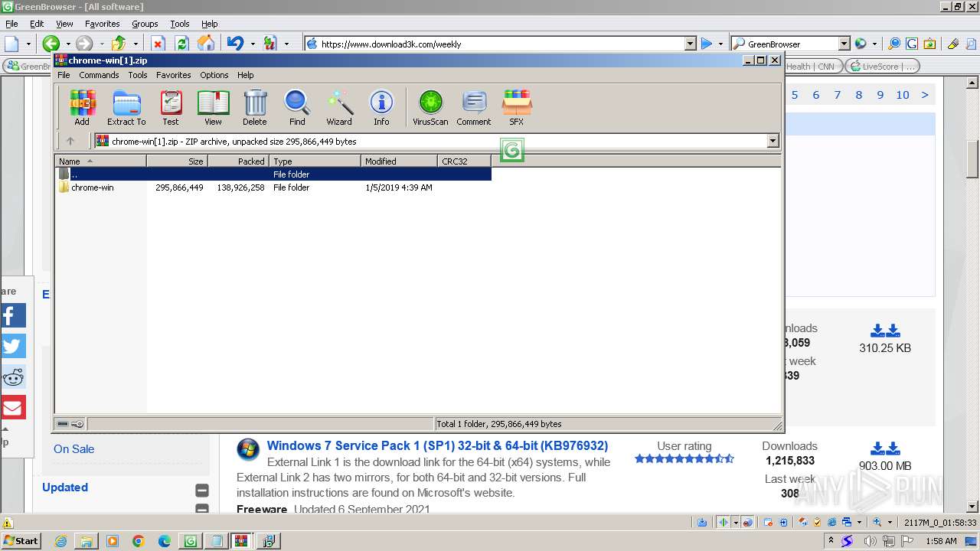980x551 pixels.
Task: Open the Undo closed pages dropdown arrow
Action: click(x=252, y=44)
